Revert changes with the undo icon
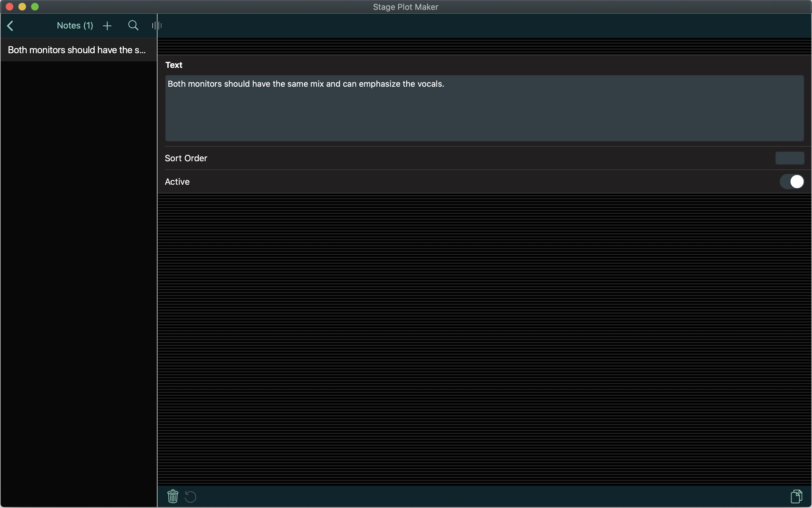The width and height of the screenshot is (812, 508). (191, 497)
